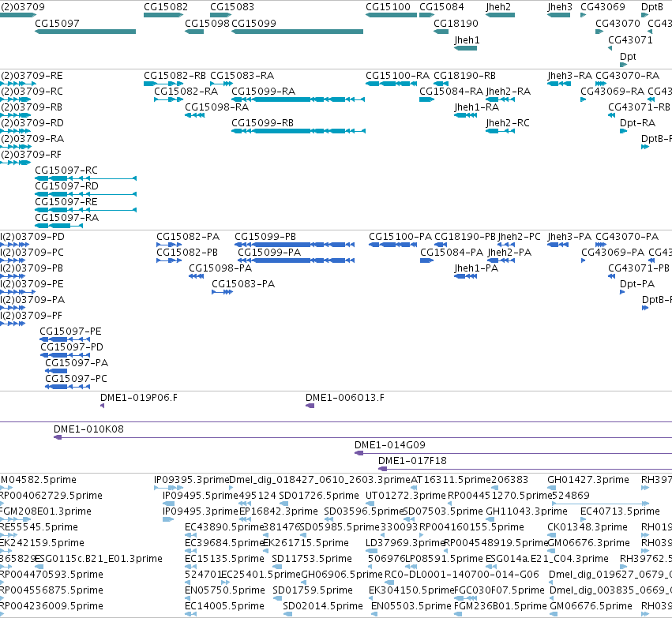Open transcript Jheh1-RA label
The width and height of the screenshot is (672, 618).
(x=477, y=107)
